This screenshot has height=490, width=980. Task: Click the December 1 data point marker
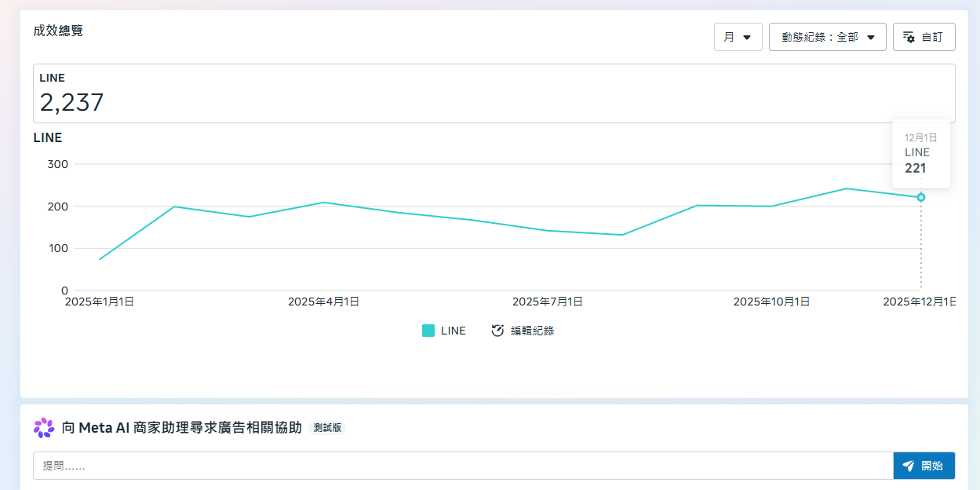click(921, 197)
